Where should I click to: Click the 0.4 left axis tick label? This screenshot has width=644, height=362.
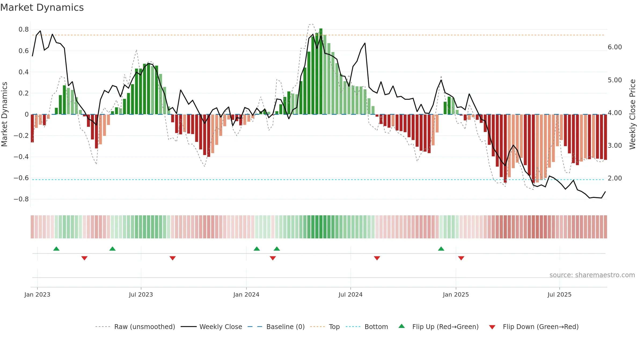click(24, 72)
